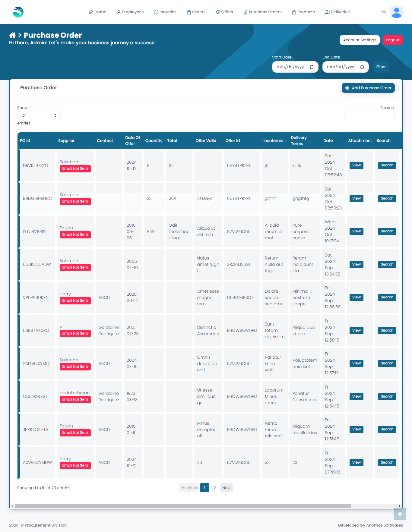Sort table by PO Id column

(x=25, y=141)
